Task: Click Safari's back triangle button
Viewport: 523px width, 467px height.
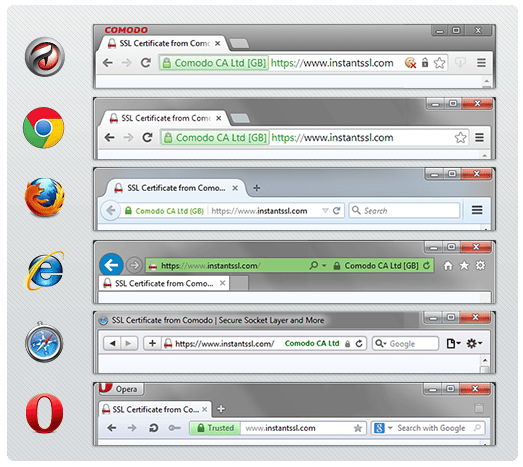Action: pyautogui.click(x=112, y=343)
